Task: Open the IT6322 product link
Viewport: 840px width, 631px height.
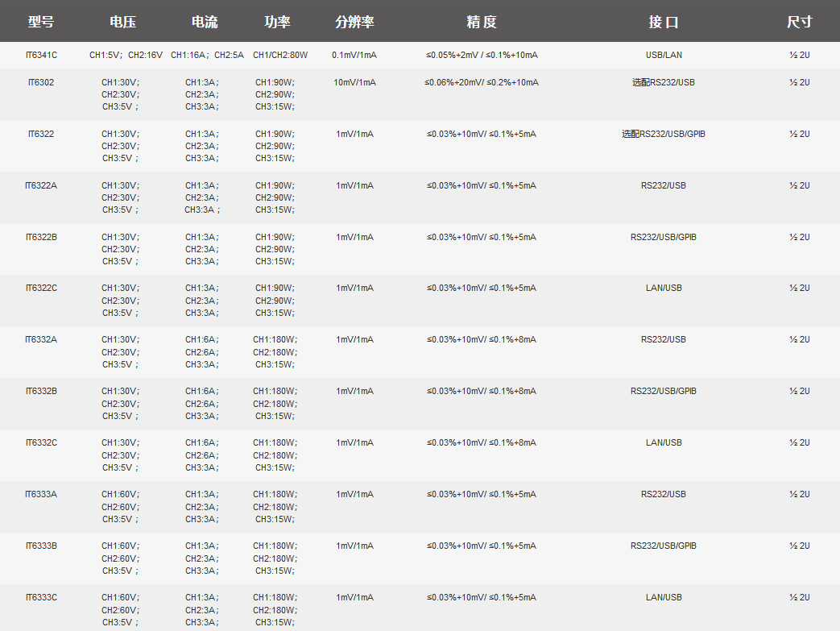Action: click(x=41, y=134)
